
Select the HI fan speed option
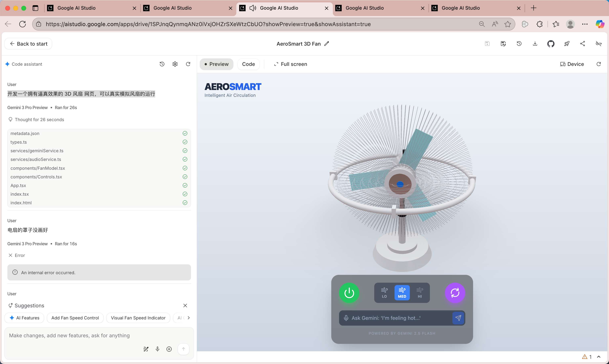420,293
